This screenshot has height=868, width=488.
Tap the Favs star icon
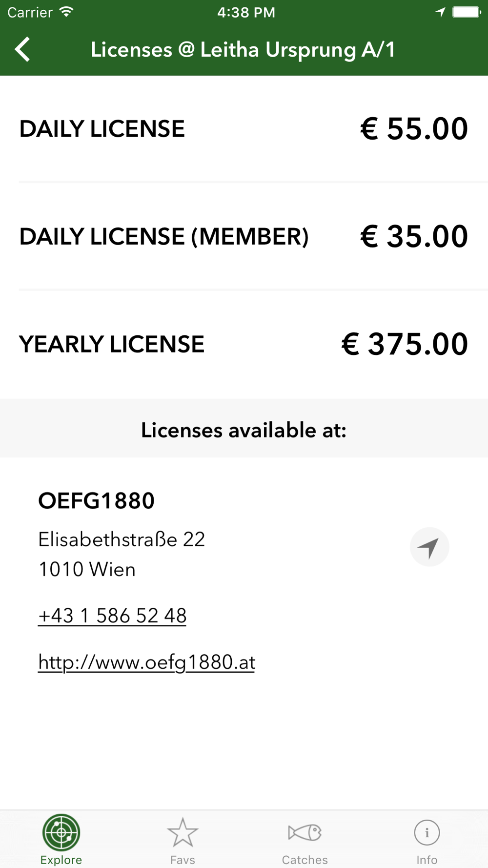183,832
